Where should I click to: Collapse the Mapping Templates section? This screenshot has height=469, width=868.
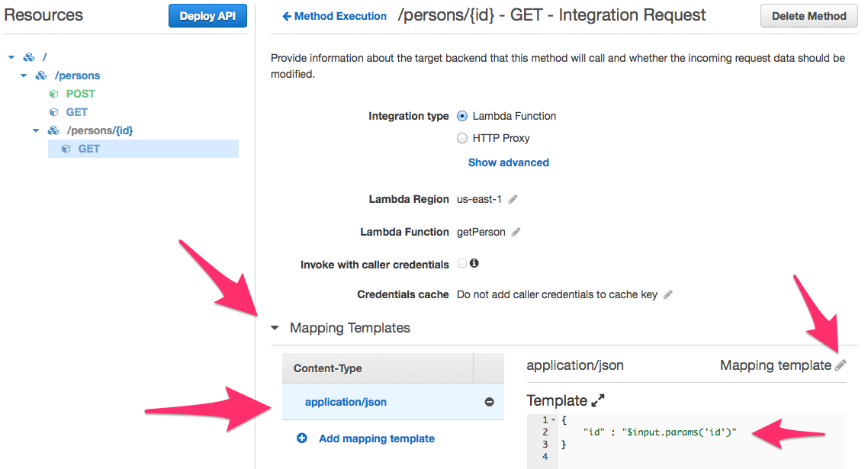point(275,328)
